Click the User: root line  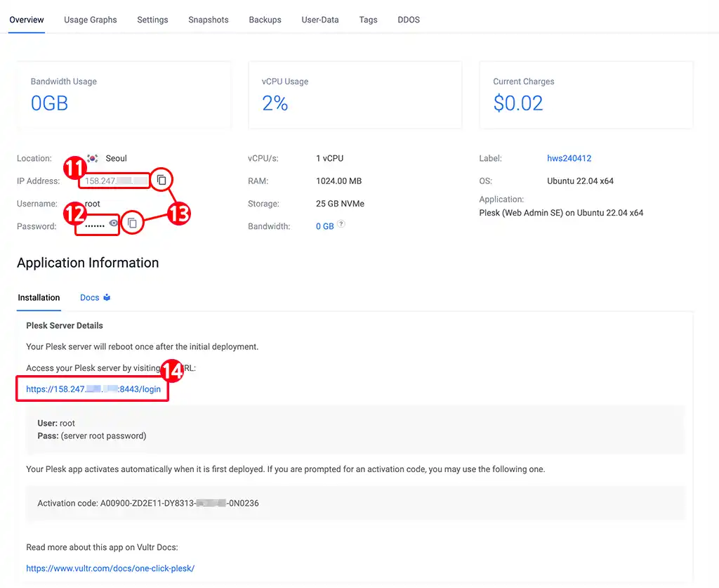click(56, 423)
